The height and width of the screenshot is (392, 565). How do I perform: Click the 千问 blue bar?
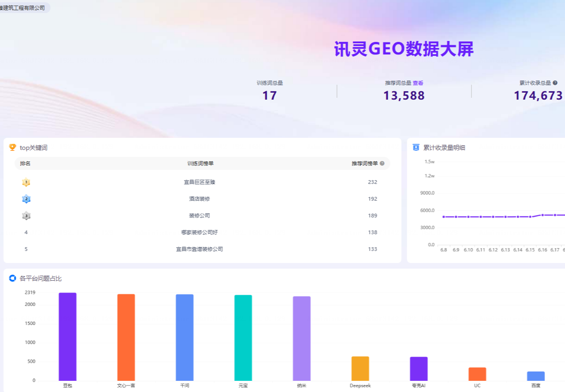(x=185, y=338)
